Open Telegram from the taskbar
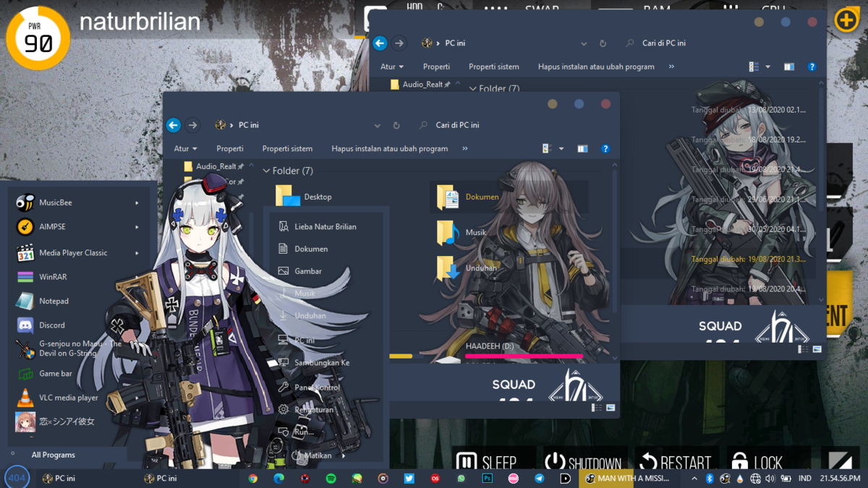The width and height of the screenshot is (868, 488). click(540, 479)
